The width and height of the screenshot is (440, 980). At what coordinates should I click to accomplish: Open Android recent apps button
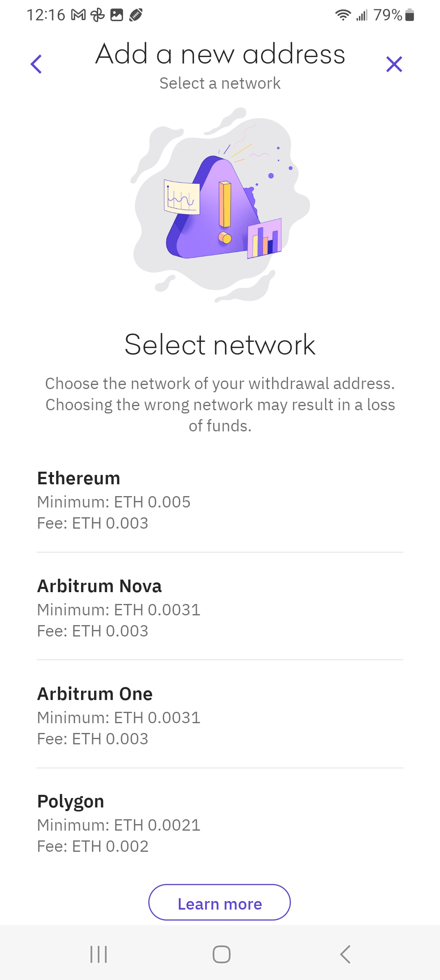click(x=99, y=954)
